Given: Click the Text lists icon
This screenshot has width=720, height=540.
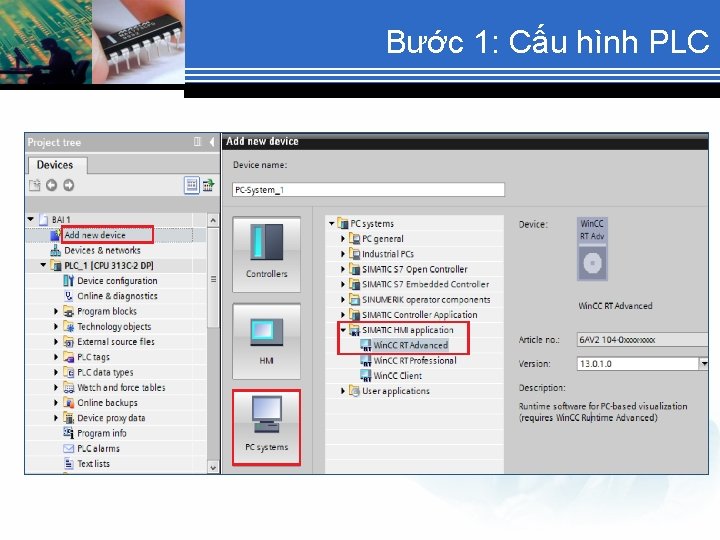Looking at the screenshot, I should [68, 463].
